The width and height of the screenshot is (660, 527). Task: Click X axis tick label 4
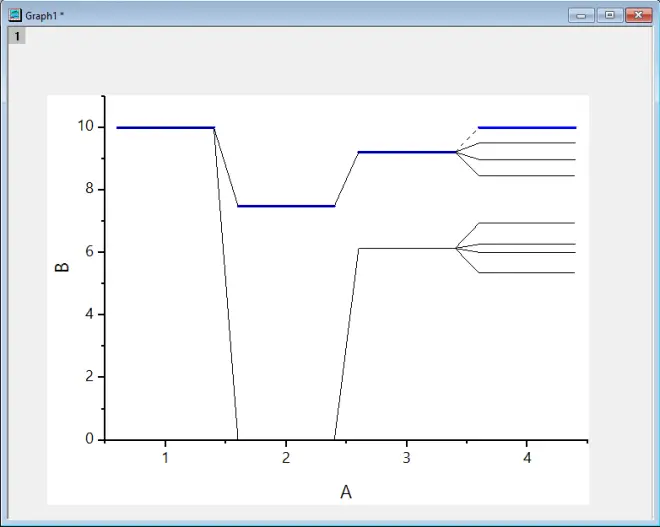click(x=527, y=458)
